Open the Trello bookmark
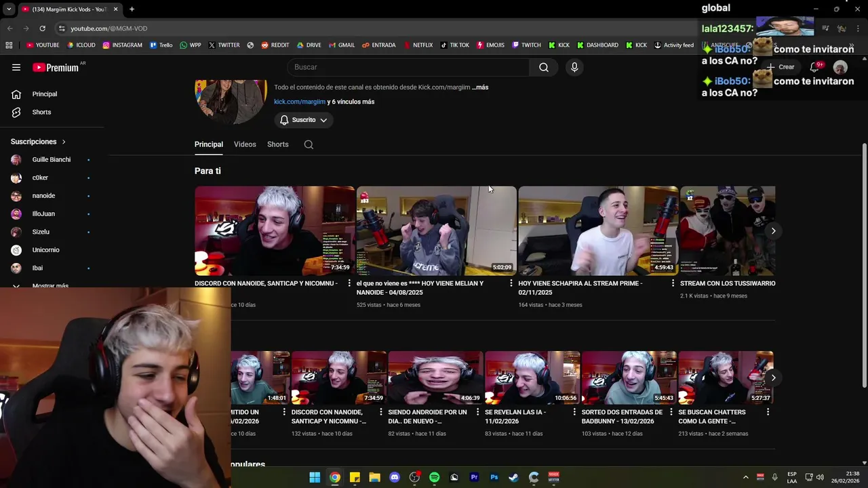868x488 pixels. point(161,45)
